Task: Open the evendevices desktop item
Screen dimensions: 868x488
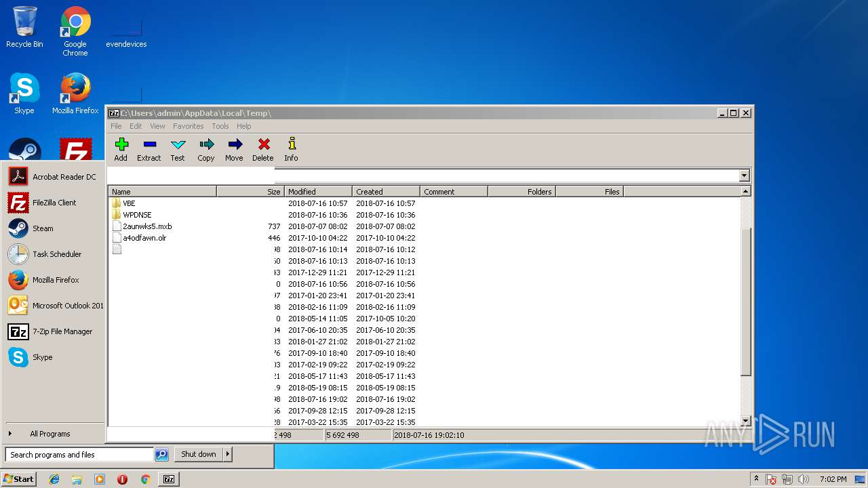Action: [126, 31]
